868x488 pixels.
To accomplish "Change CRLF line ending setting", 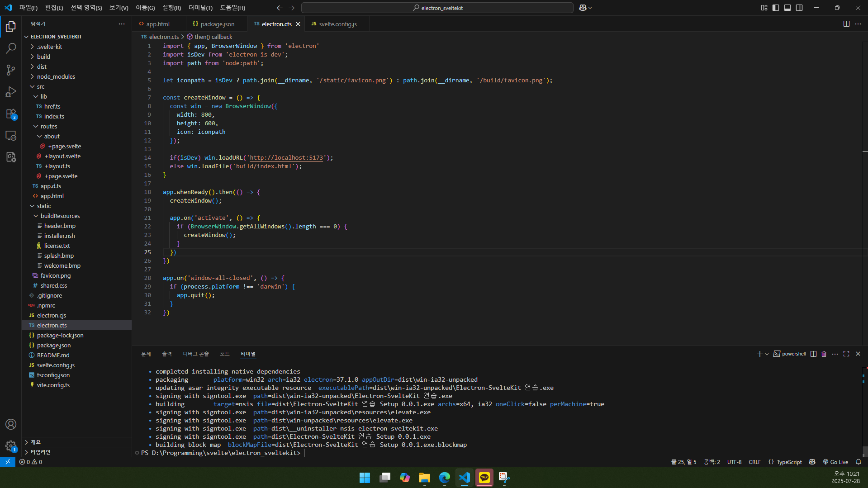I will click(x=754, y=462).
